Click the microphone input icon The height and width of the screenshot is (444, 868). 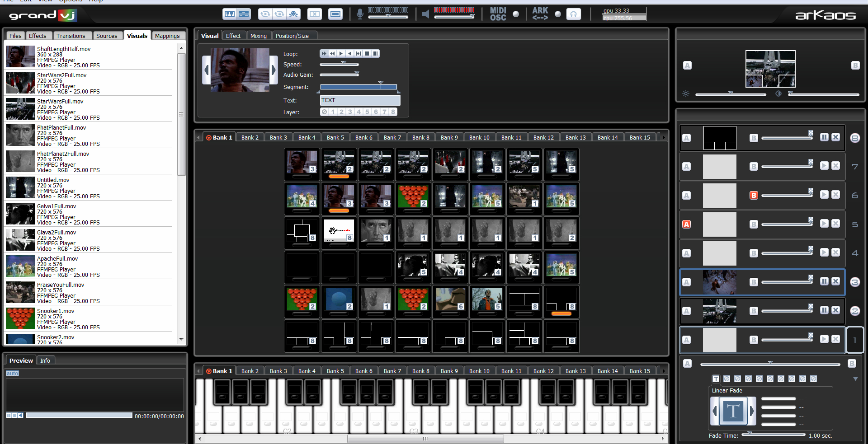[x=360, y=14]
